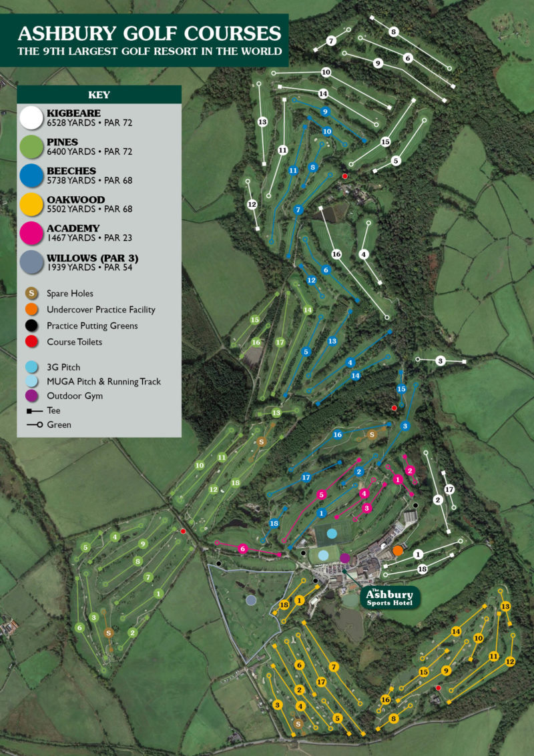Click the Undercover Practice Facility icon in the key
The image size is (534, 756).
point(31,310)
